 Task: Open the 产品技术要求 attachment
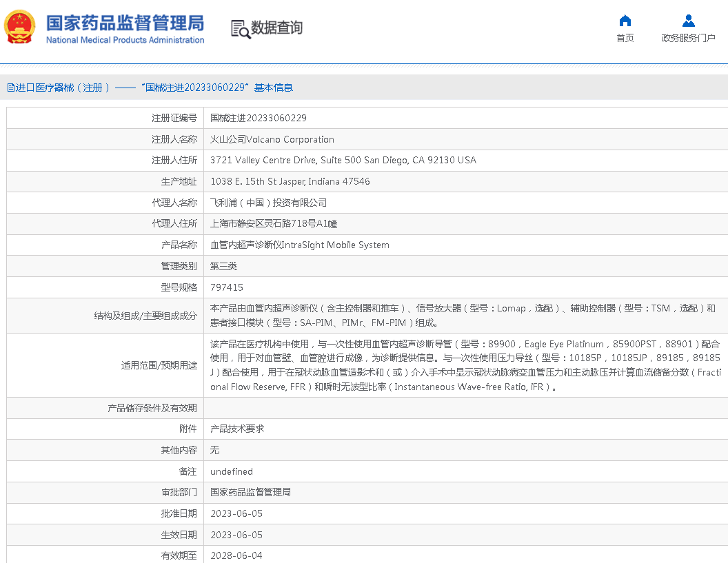coord(237,429)
